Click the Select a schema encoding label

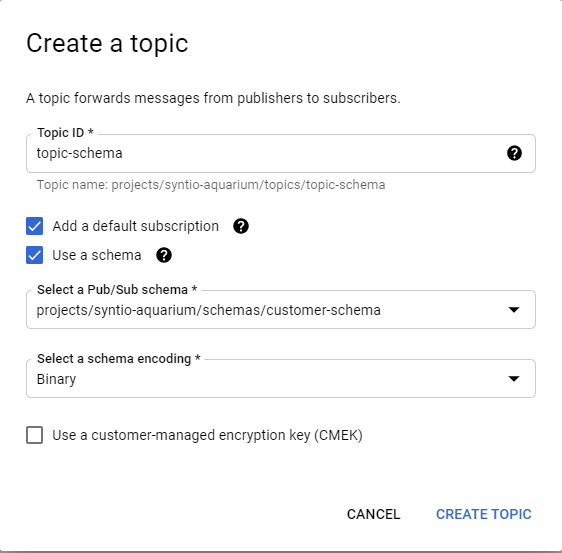(119, 359)
